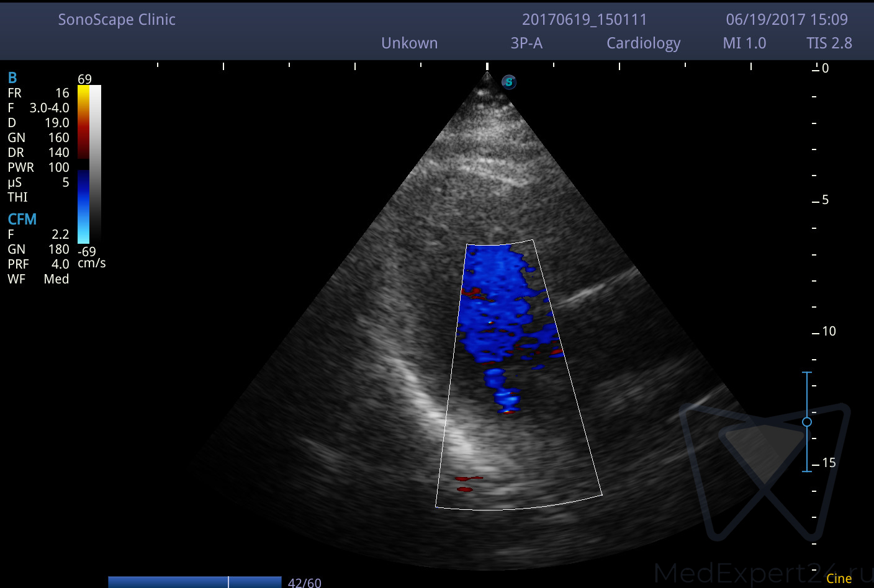Toggle the THI harmonic imaging setting
874x588 pixels.
click(x=17, y=197)
